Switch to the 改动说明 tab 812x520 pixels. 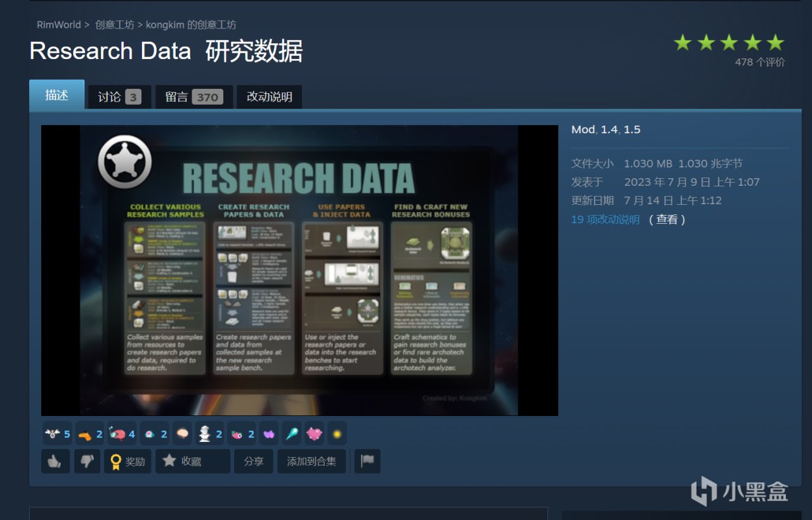(x=270, y=97)
